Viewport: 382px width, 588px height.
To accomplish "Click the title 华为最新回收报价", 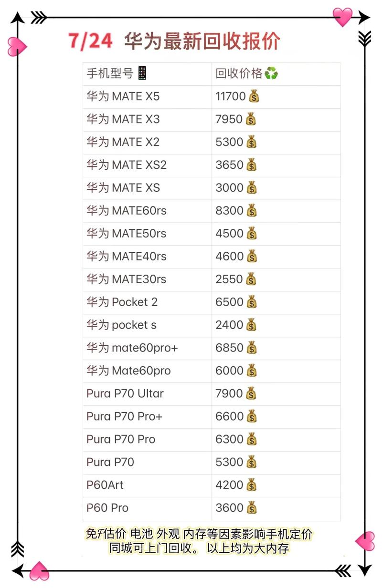I will (x=202, y=42).
